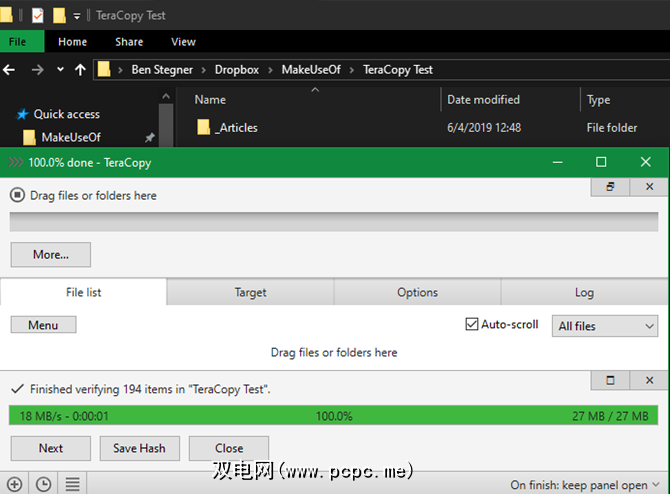Image resolution: width=670 pixels, height=494 pixels.
Task: Open the All files filter dropdown
Action: pos(604,326)
